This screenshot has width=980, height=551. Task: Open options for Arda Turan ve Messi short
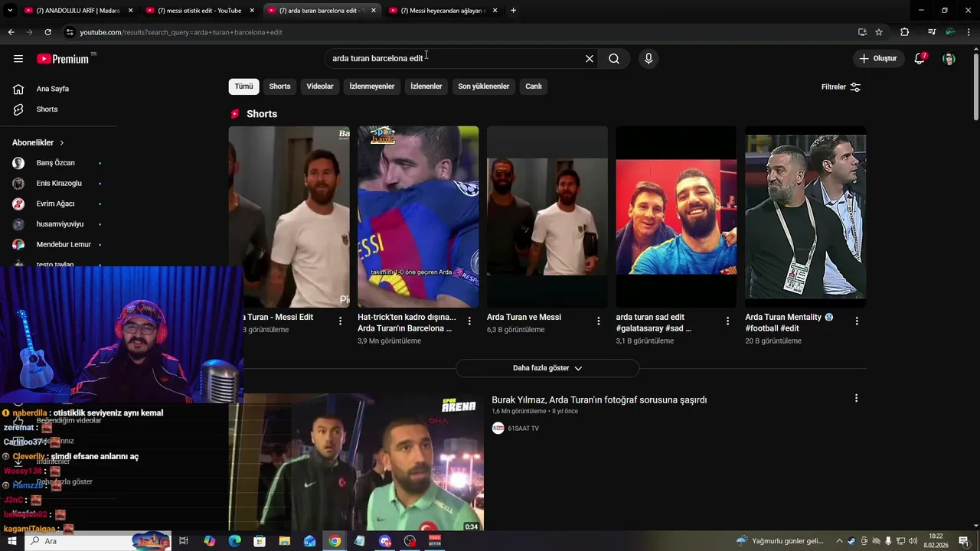coord(599,321)
